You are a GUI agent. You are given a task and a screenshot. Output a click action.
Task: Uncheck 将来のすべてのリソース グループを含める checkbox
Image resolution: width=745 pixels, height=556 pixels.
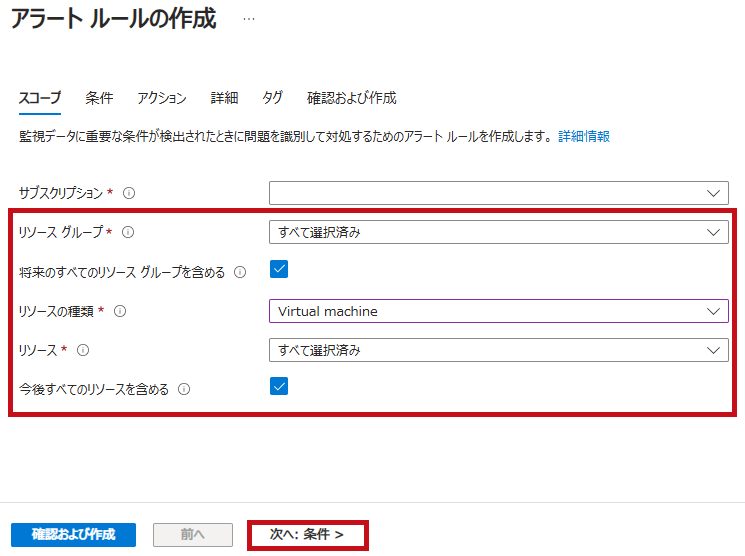click(x=279, y=269)
